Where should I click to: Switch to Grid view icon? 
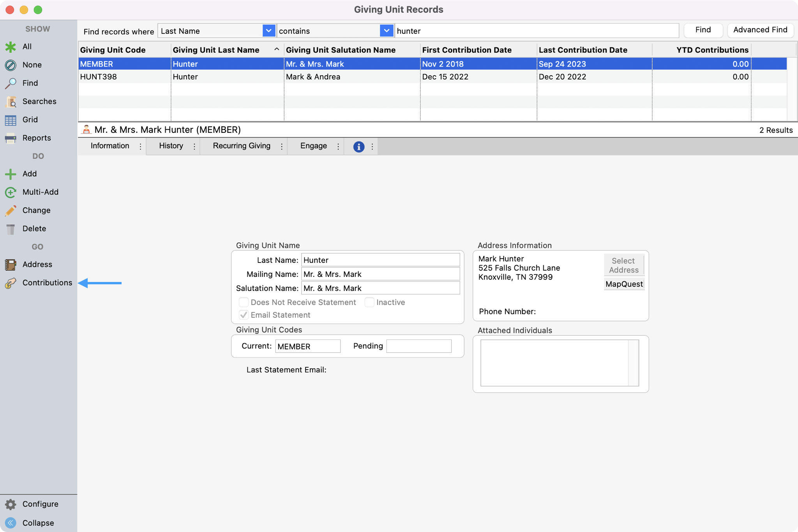coord(11,120)
